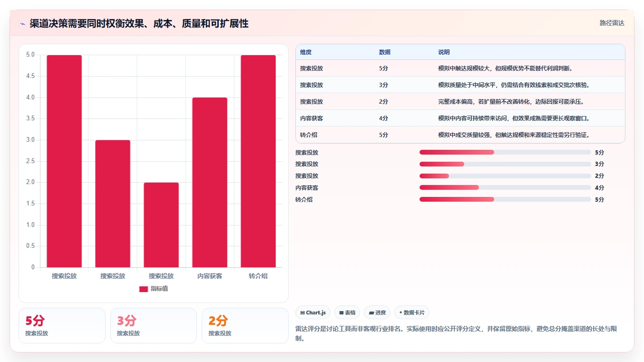644x362 pixels.
Task: Open the pink 3分 搜索投放 data card
Action: (x=154, y=325)
